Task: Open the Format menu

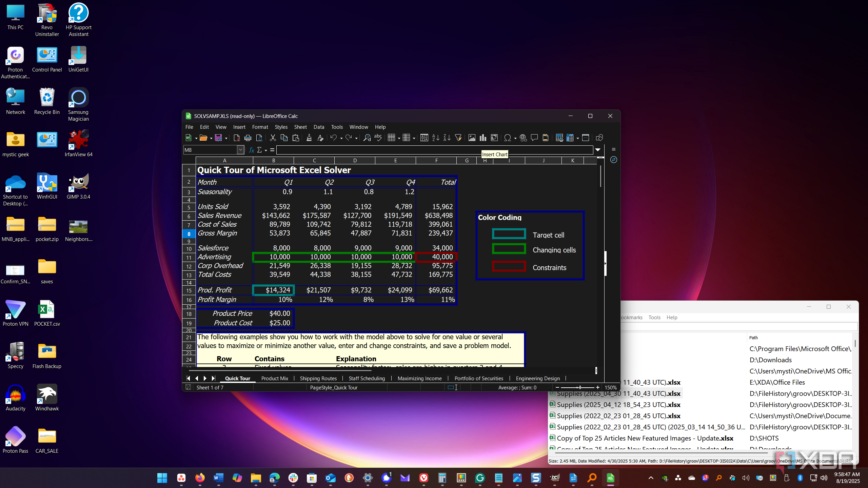Action: (260, 127)
